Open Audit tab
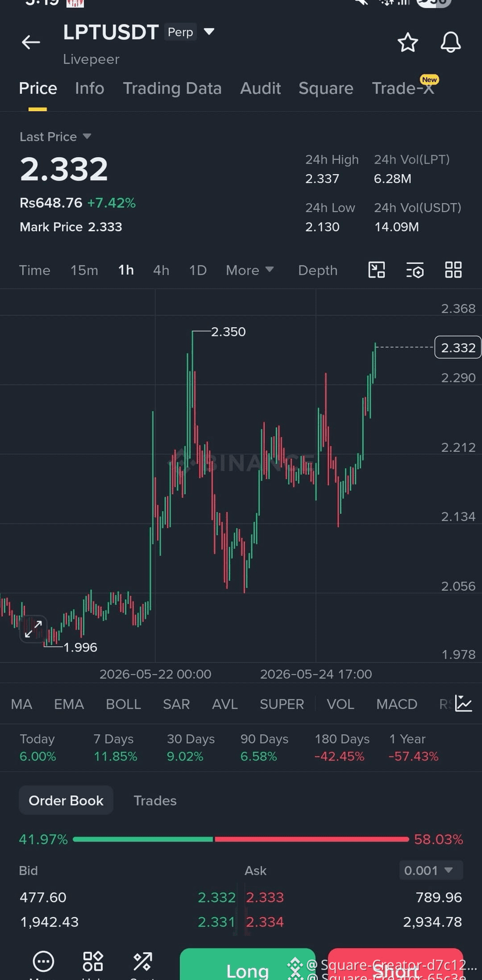Screen dimensions: 482x980 (x=260, y=89)
